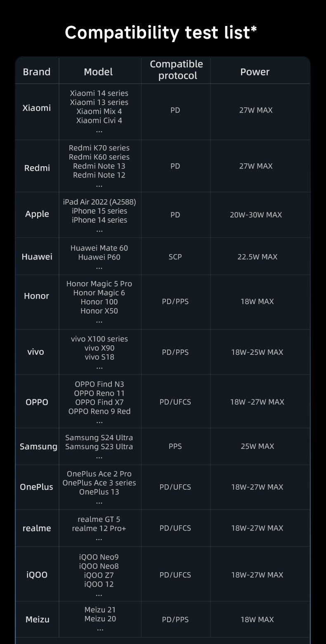Select the 20W-30W MAX power cell
Image resolution: width=326 pixels, height=644 pixels.
click(x=256, y=215)
